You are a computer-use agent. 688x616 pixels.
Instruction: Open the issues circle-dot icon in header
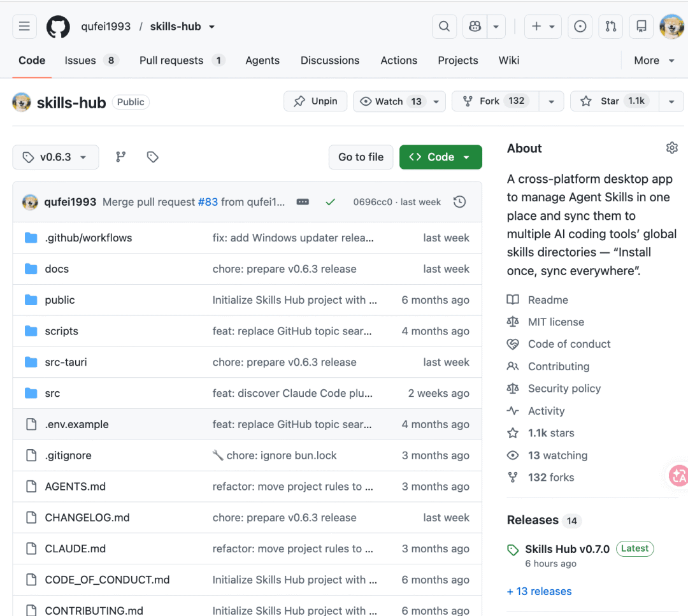580,26
